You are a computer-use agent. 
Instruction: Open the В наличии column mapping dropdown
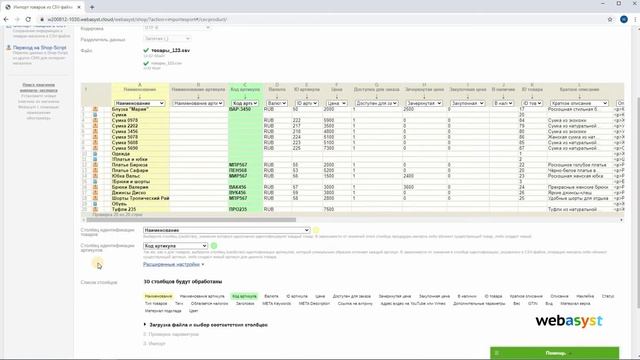pos(503,103)
